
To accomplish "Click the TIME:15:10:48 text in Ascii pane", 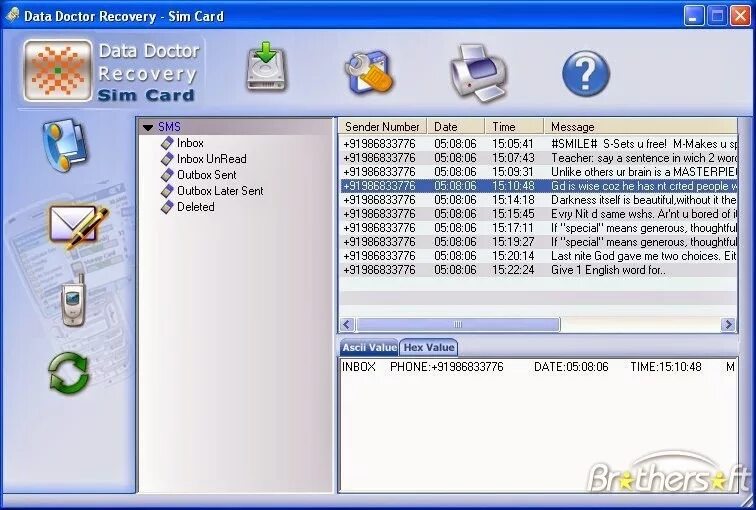I will 666,367.
